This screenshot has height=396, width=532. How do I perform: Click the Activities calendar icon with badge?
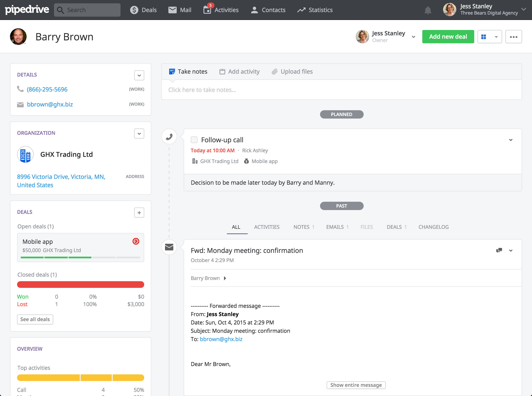(x=207, y=10)
